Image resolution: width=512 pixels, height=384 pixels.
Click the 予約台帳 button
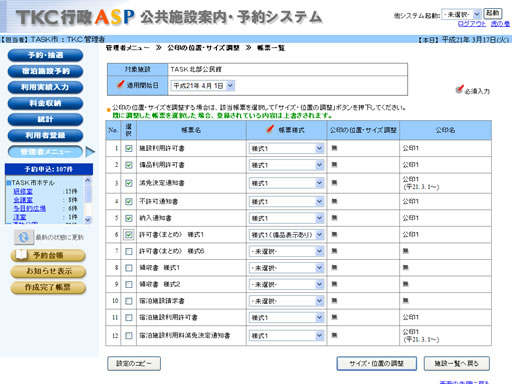[x=48, y=255]
